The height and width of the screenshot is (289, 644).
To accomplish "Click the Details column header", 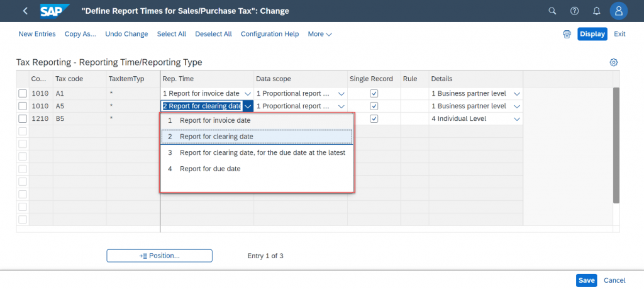I will (x=475, y=79).
